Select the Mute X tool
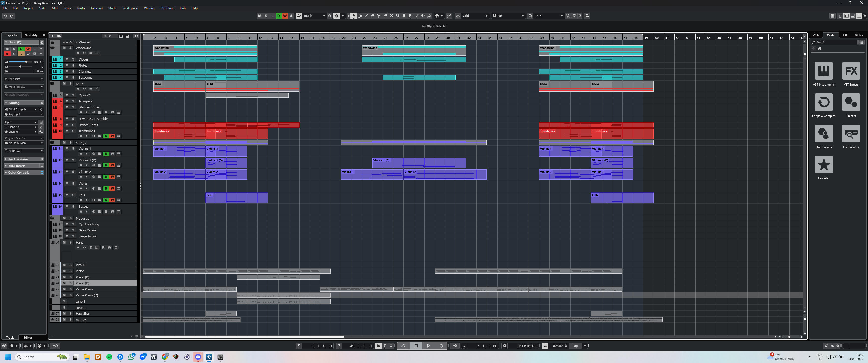The width and height of the screenshot is (868, 363). [x=392, y=16]
